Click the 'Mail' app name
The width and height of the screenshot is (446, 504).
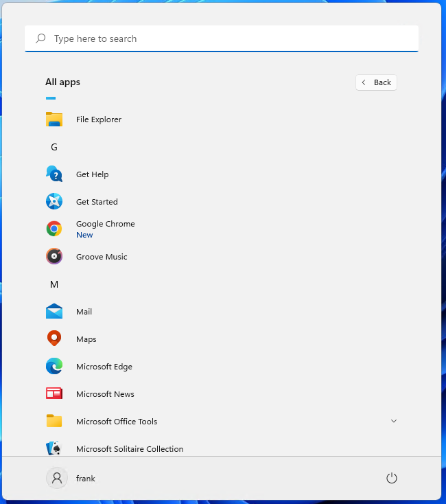tap(84, 312)
